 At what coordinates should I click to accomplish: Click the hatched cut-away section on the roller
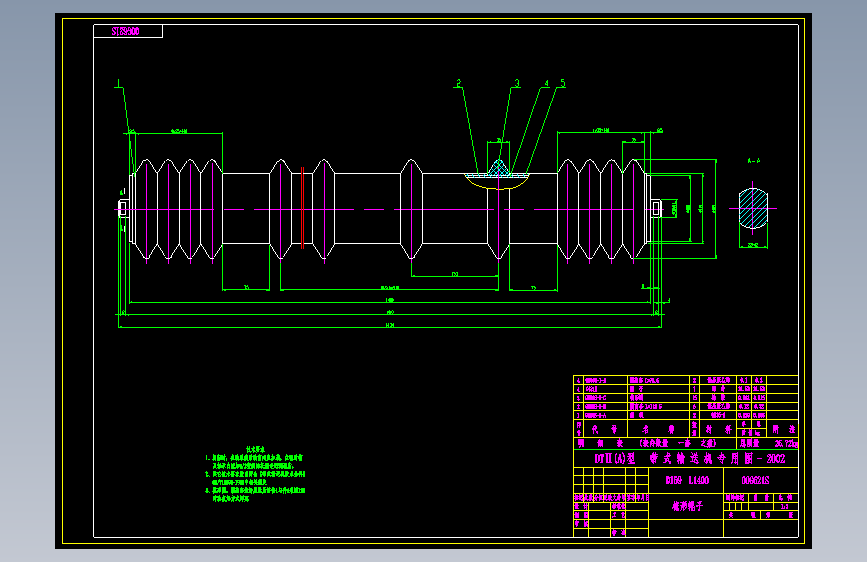pos(497,174)
